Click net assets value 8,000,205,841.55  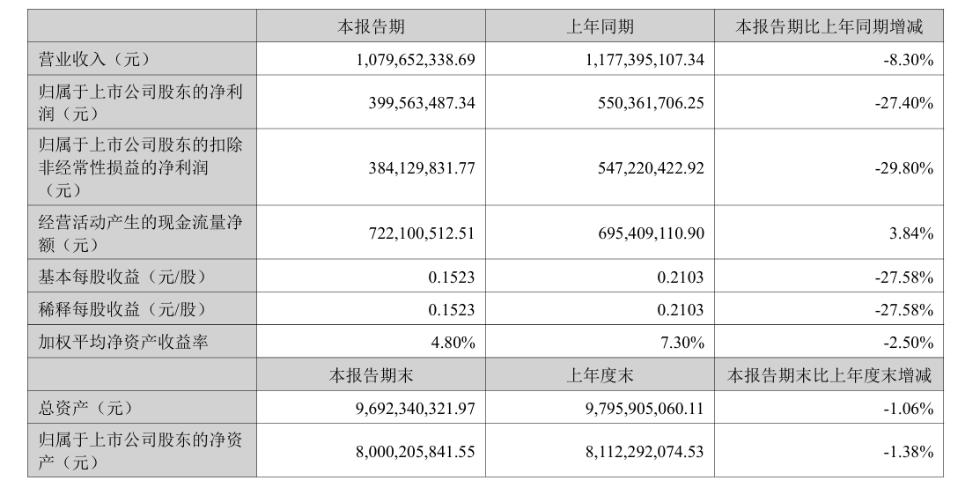tap(416, 451)
